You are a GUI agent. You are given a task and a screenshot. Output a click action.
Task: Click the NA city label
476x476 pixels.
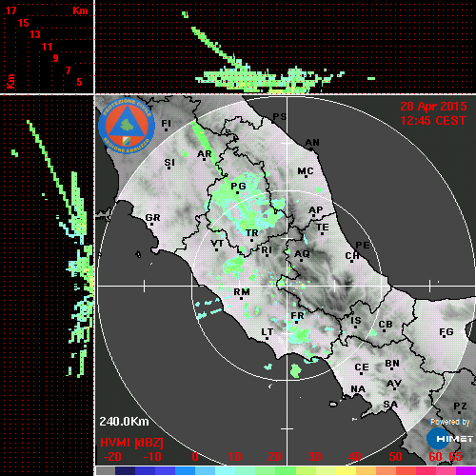358,389
